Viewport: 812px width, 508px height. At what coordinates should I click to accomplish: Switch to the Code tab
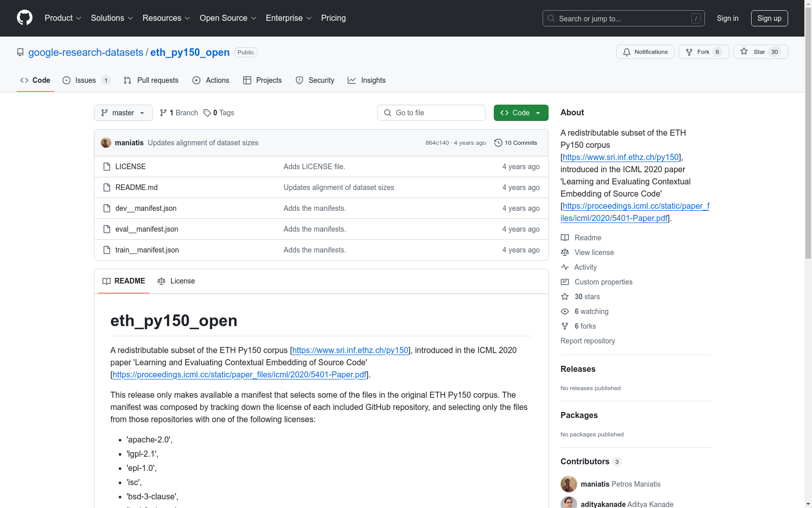point(35,80)
